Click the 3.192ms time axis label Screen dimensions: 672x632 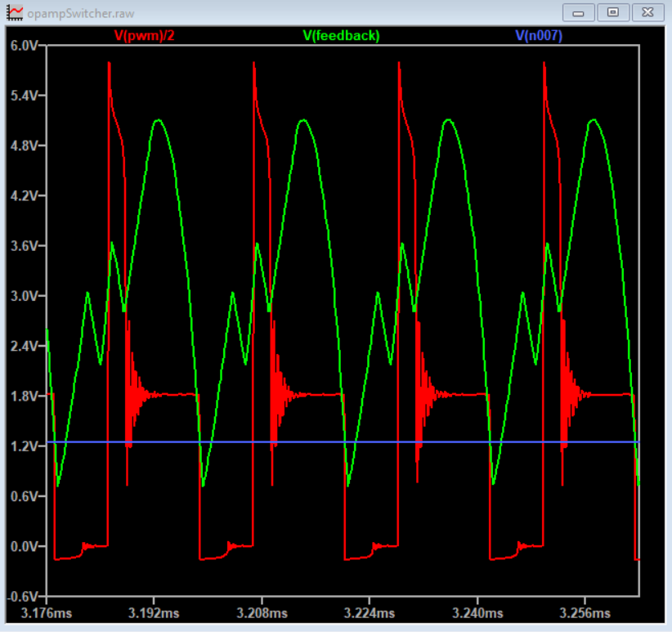click(x=154, y=613)
